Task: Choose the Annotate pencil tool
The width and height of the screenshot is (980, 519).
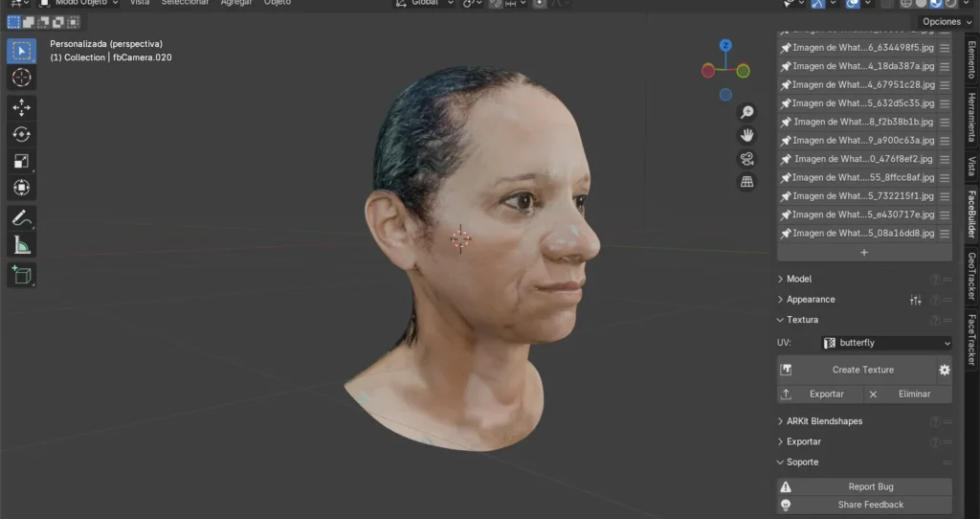Action: coord(21,218)
